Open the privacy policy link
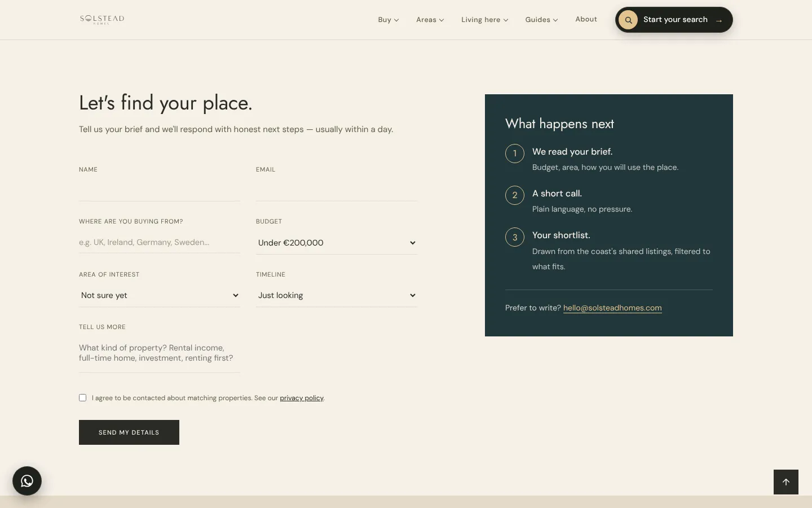Screen dimensions: 812x508 [302, 398]
